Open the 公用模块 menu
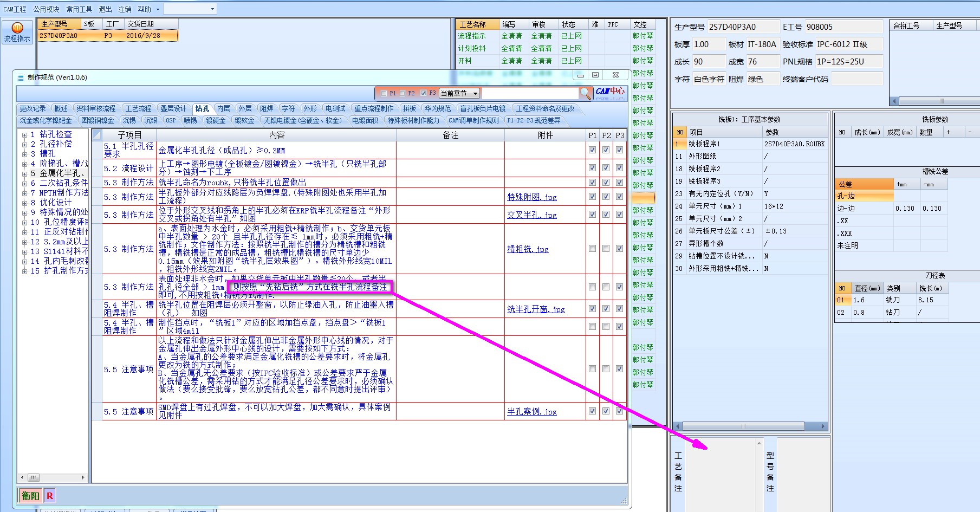 [47, 9]
